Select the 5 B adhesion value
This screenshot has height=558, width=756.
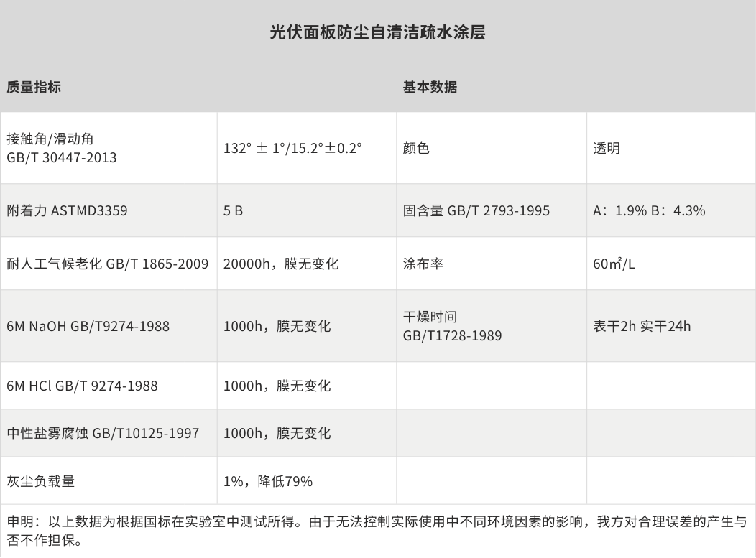tap(233, 210)
